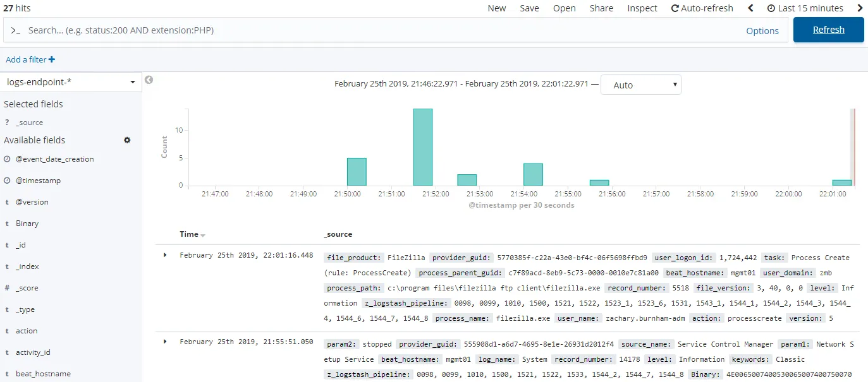Click the Time column header

(189, 234)
